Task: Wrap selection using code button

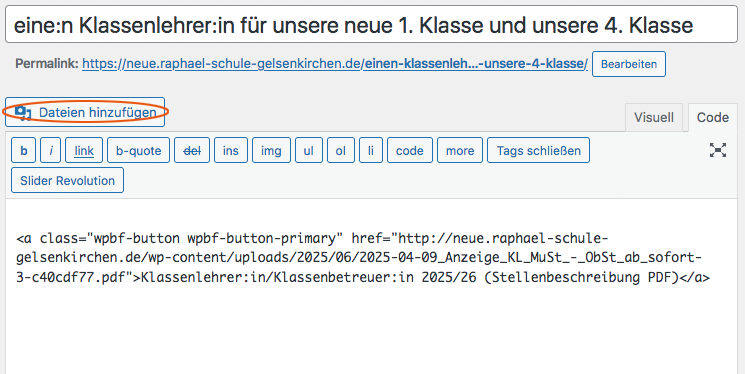Action: pyautogui.click(x=410, y=150)
